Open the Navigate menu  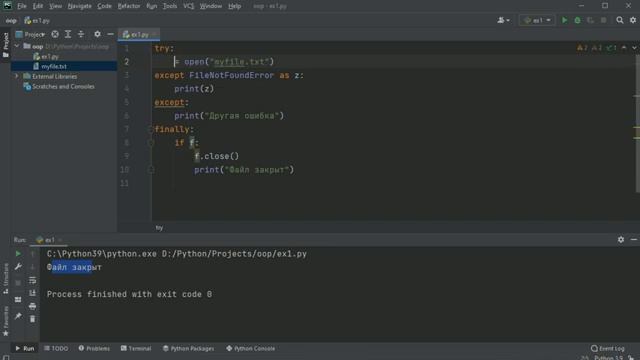(80, 6)
